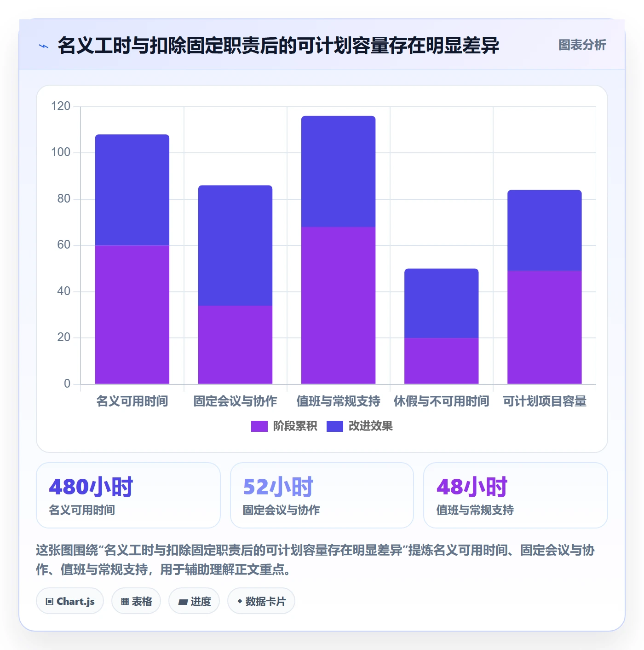Click the purple segment of 固定会议与协作 bar
This screenshot has height=650, width=644.
coord(235,345)
